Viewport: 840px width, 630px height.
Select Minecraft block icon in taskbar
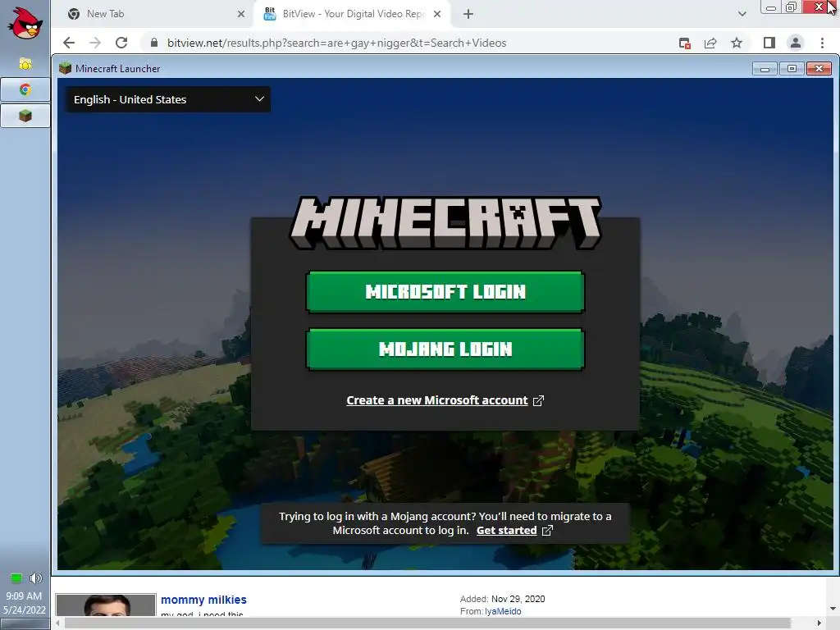25,116
